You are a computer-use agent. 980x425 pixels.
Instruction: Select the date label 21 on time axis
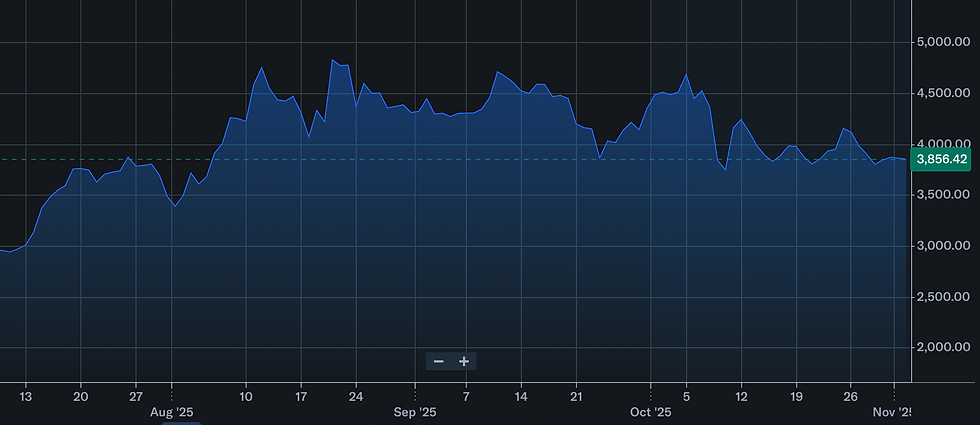576,396
